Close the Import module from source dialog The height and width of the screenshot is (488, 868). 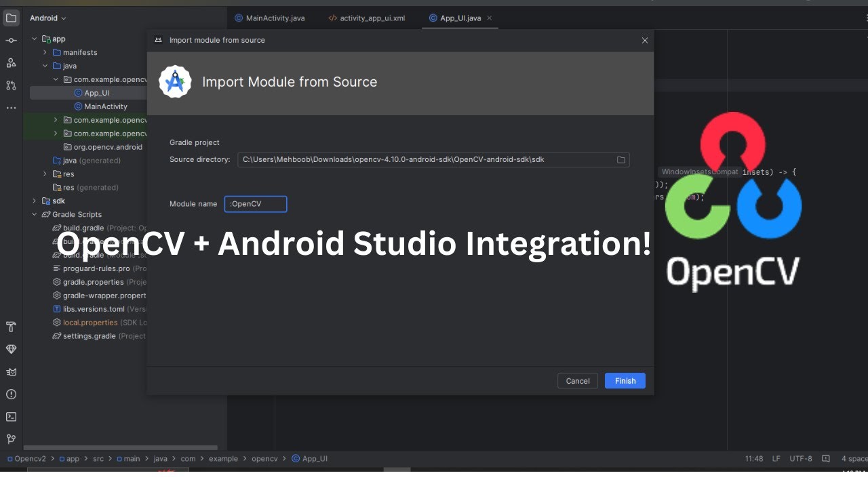click(644, 40)
